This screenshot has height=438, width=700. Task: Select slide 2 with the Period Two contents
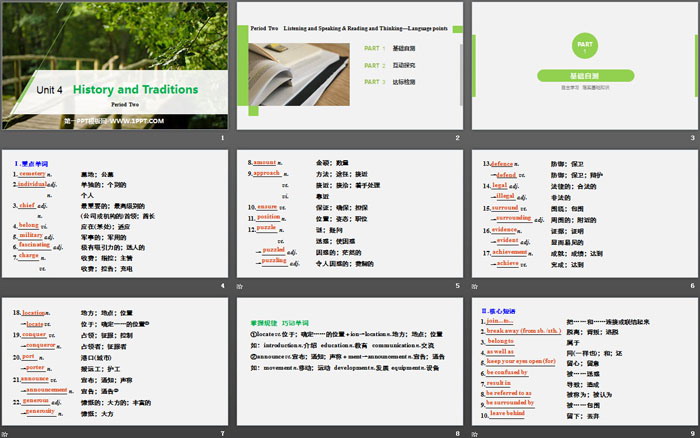(x=350, y=66)
